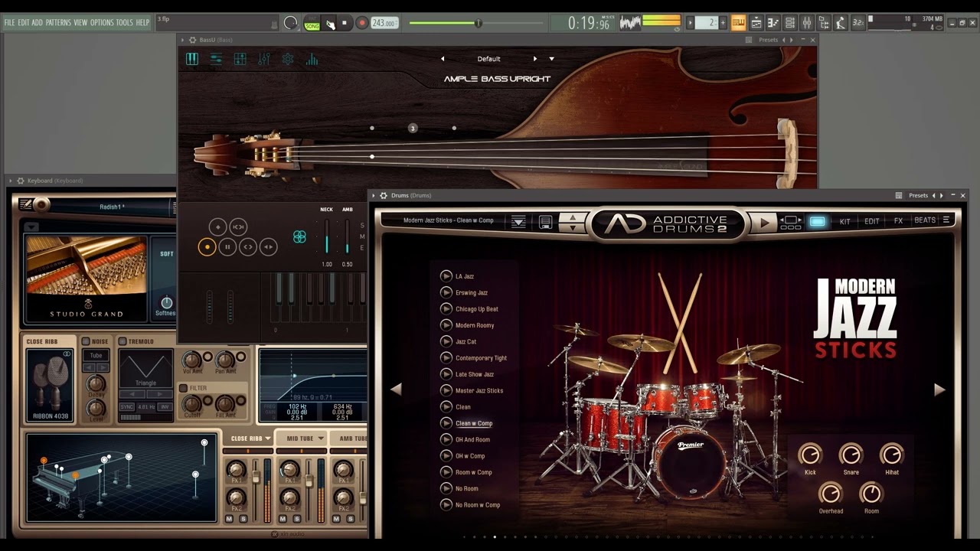
Task: Enable the FILTER checkbox
Action: tap(183, 388)
